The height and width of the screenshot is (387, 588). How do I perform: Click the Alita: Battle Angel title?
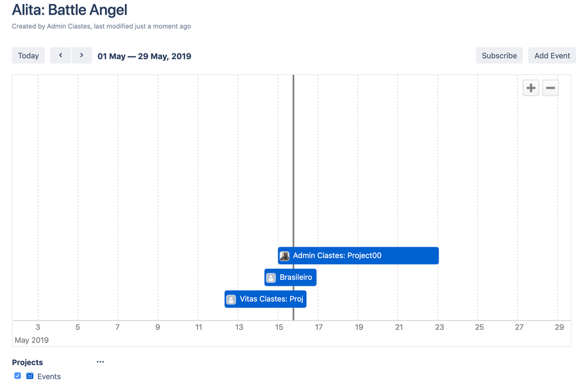(69, 10)
